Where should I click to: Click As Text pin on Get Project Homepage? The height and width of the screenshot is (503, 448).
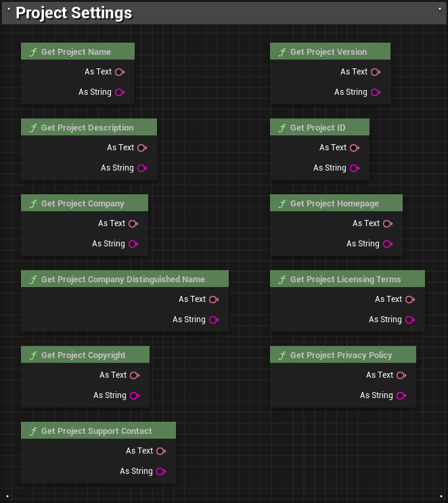pos(388,223)
